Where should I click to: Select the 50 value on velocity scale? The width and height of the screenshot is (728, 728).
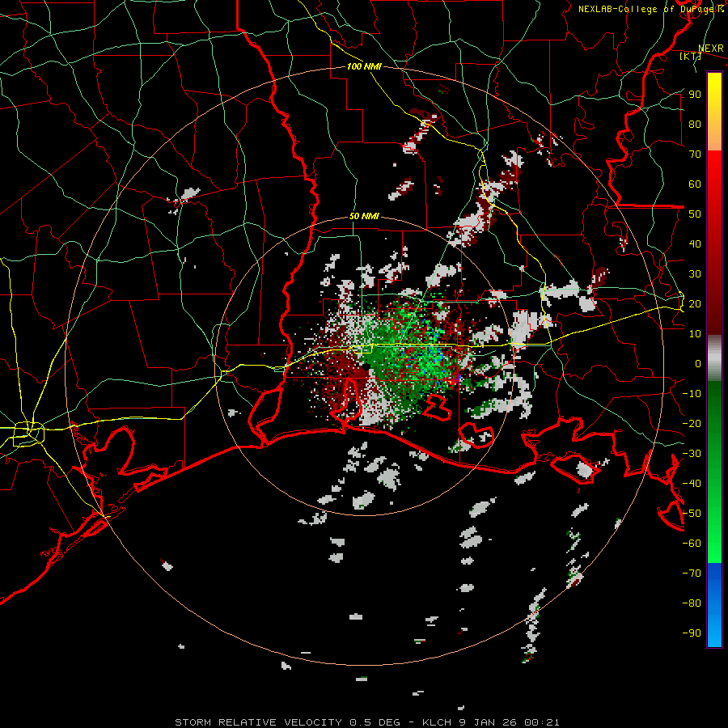click(x=695, y=214)
